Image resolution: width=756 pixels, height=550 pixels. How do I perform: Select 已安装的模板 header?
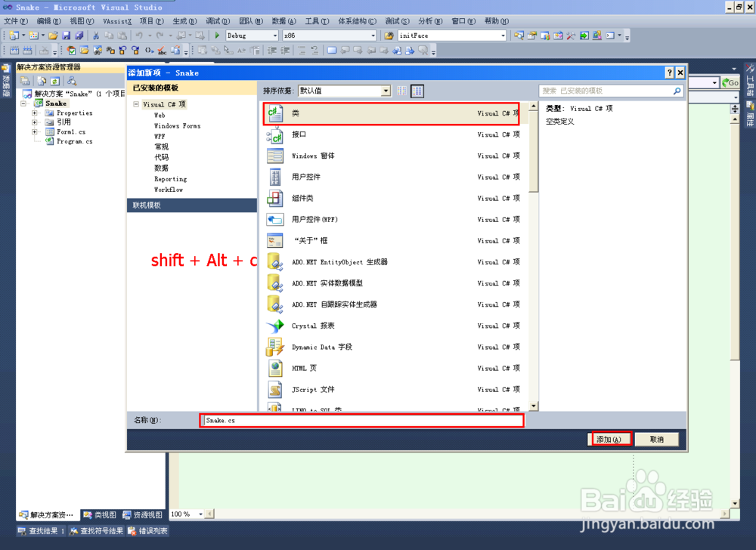click(x=192, y=88)
